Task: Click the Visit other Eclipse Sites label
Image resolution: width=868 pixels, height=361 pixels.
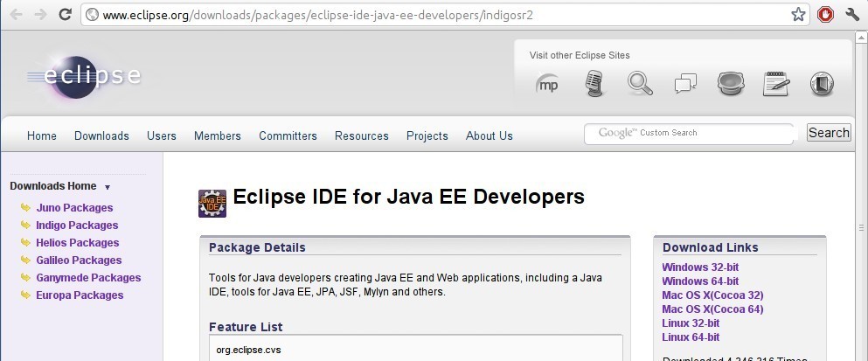Action: [x=580, y=55]
